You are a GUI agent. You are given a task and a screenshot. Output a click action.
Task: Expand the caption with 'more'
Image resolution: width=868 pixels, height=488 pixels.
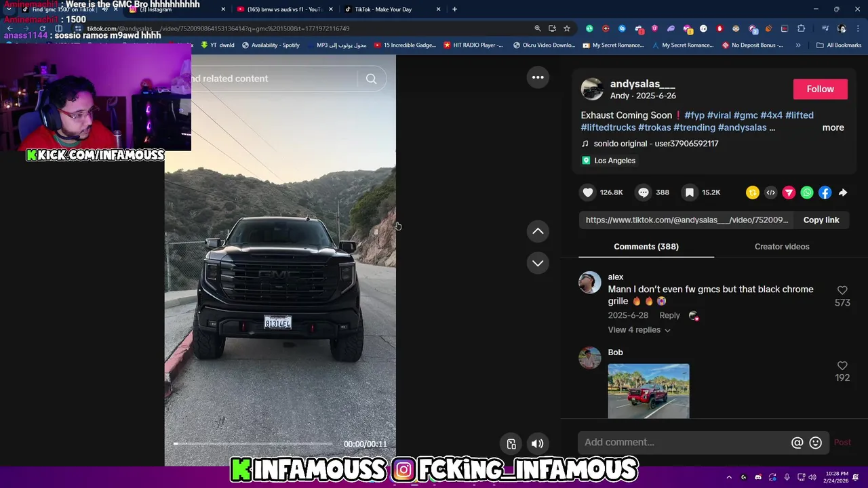[833, 127]
